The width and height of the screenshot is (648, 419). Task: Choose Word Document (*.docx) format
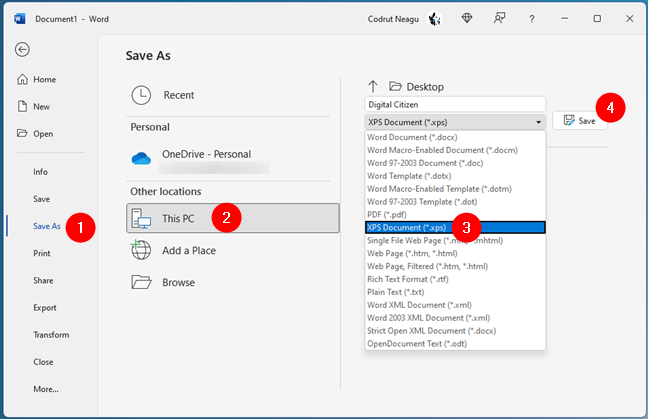click(455, 137)
